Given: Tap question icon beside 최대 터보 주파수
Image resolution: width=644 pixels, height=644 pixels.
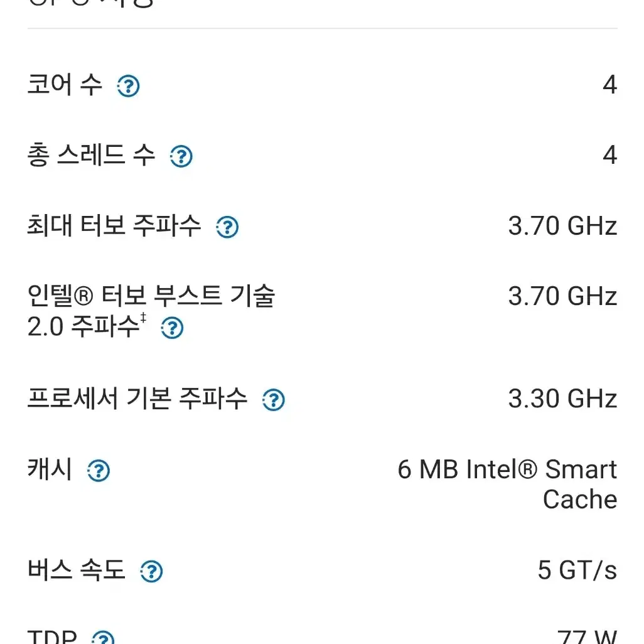Looking at the screenshot, I should pos(227,227).
